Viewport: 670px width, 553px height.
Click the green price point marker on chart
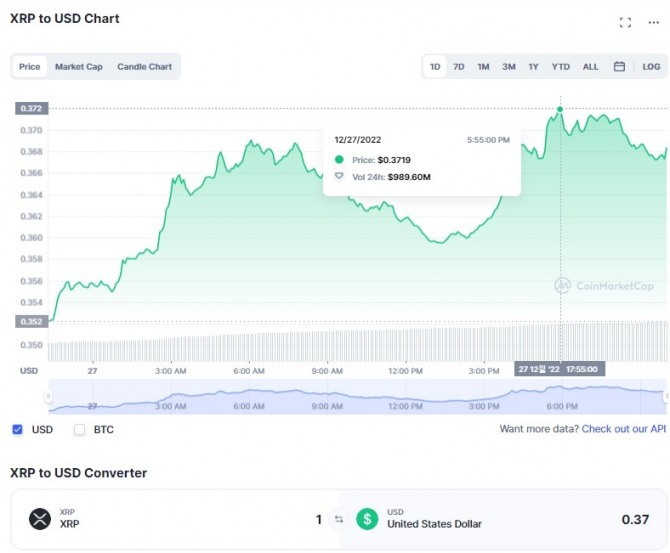pyautogui.click(x=560, y=109)
